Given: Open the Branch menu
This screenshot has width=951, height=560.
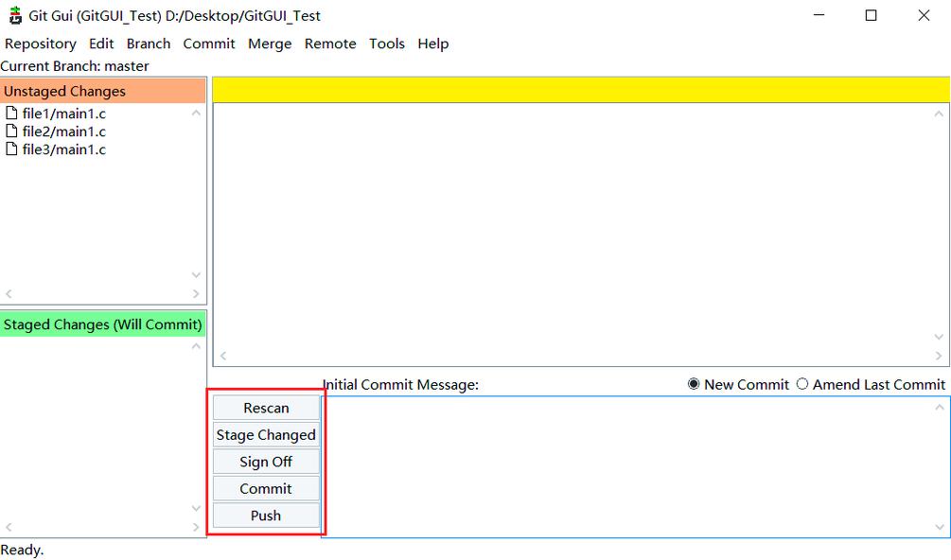Looking at the screenshot, I should coord(149,44).
